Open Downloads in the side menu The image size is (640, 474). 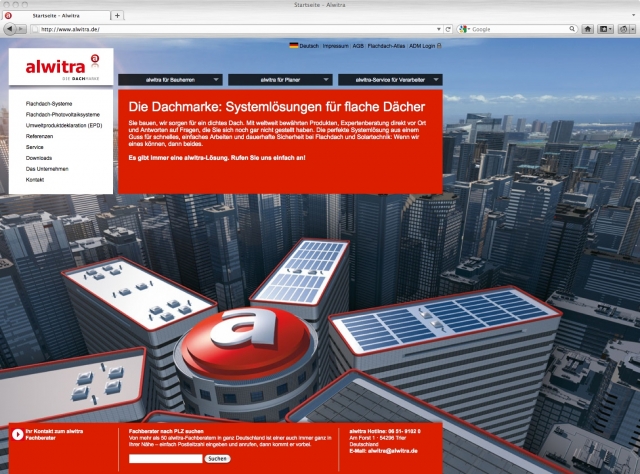coord(39,158)
